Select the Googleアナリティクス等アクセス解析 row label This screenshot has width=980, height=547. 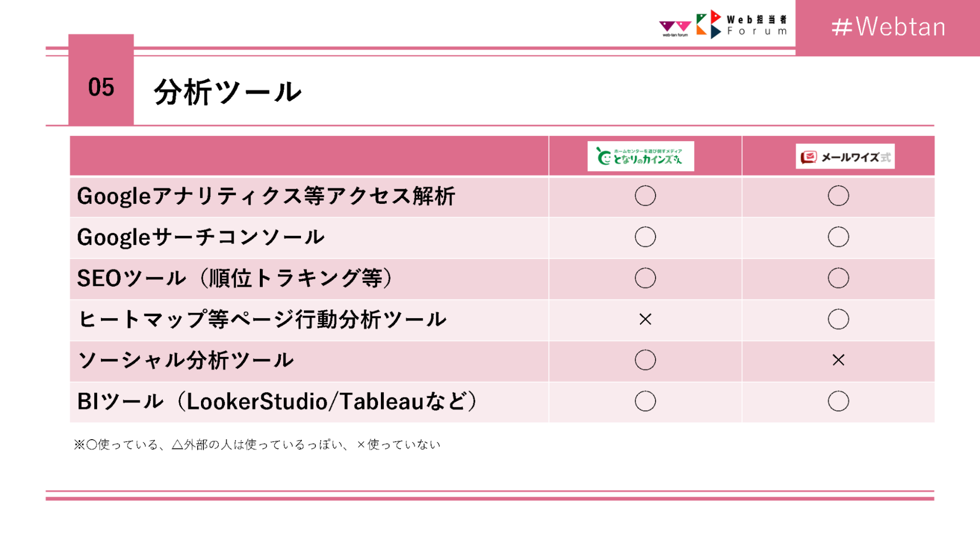[x=266, y=196]
